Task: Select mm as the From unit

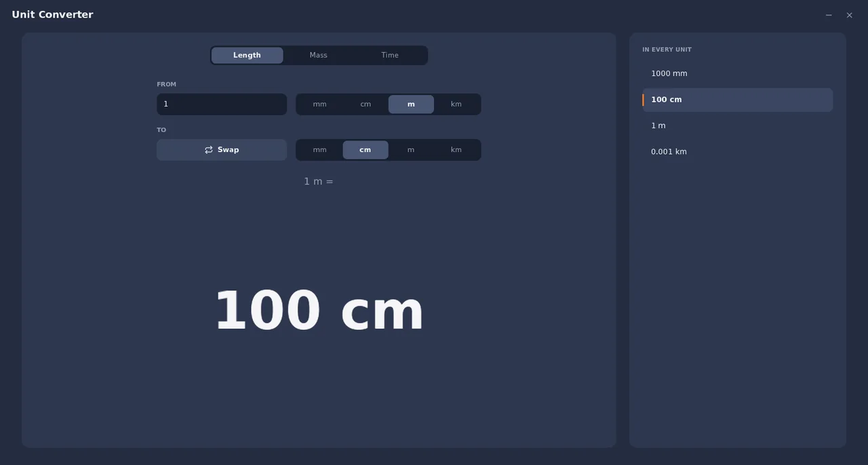Action: (319, 104)
